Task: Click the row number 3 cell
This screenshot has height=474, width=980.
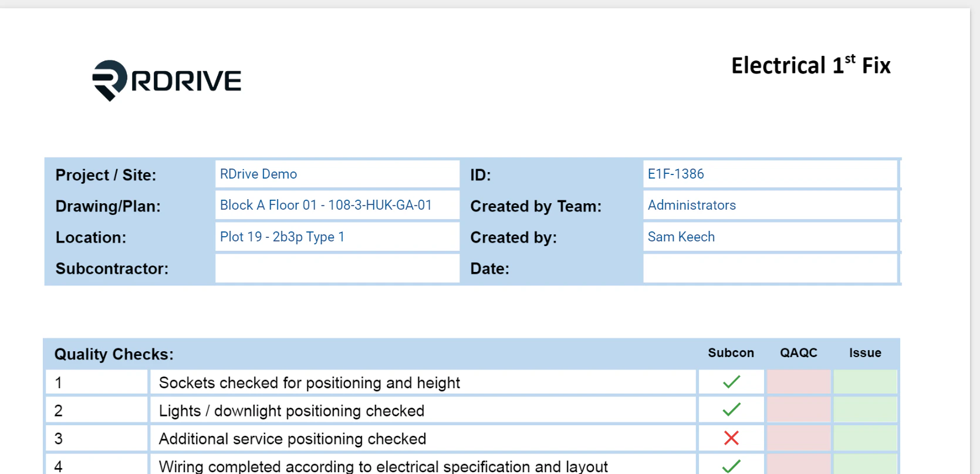Action: [x=97, y=438]
